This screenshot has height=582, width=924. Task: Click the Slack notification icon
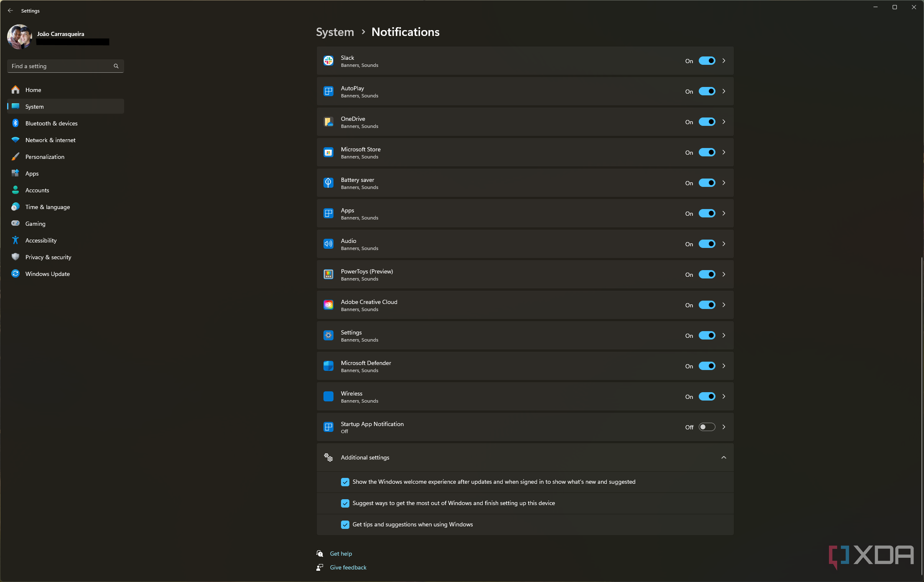click(x=328, y=60)
